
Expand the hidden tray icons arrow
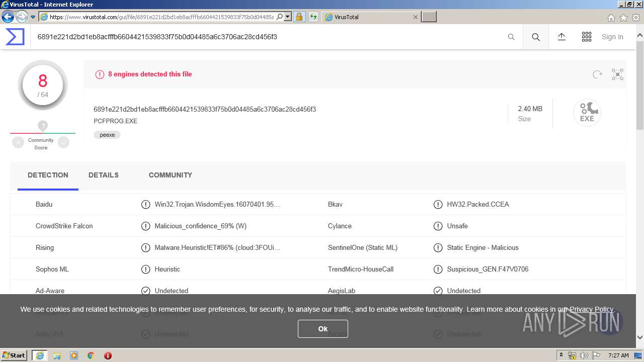point(561,355)
